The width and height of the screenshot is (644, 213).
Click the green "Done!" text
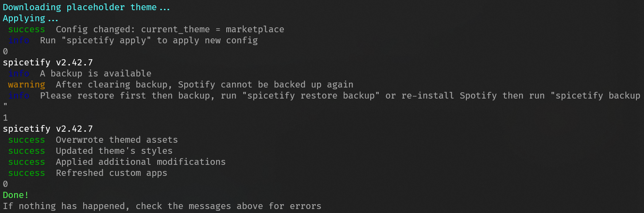[x=16, y=195]
